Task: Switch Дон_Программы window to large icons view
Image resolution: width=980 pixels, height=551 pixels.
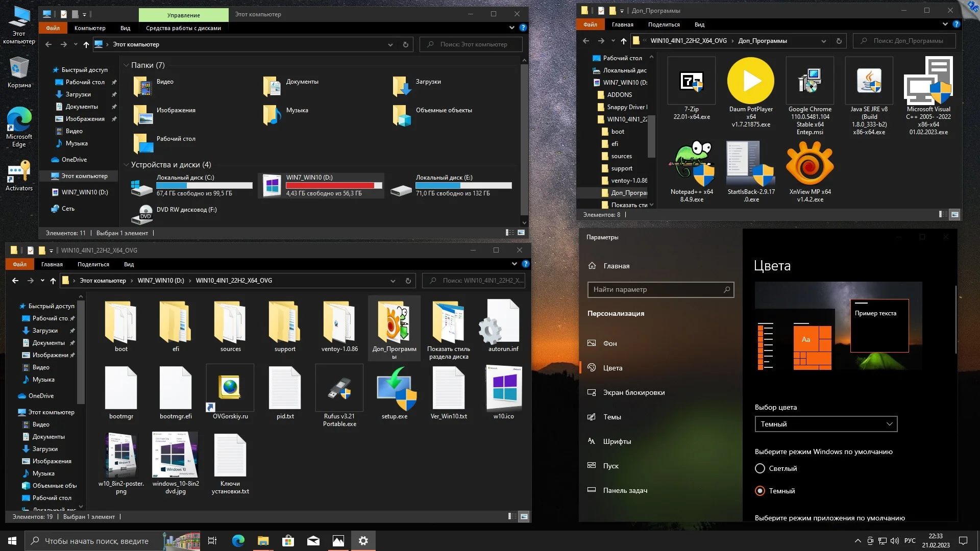Action: click(954, 215)
